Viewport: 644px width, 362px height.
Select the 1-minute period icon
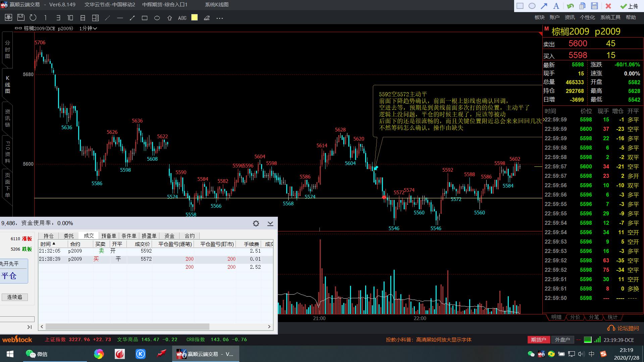pos(45,18)
